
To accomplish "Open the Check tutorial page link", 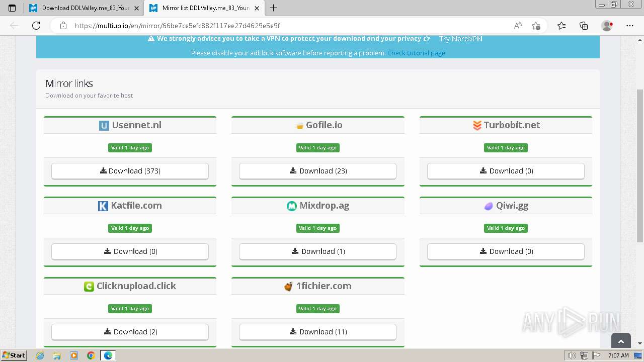I will [416, 53].
